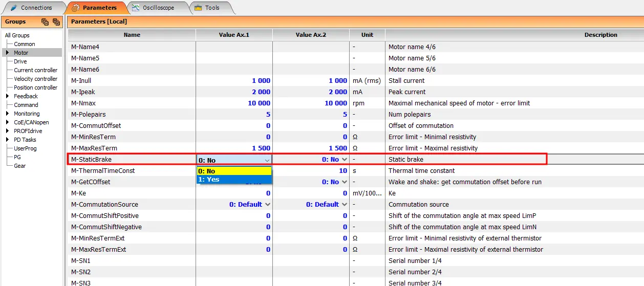
Task: Open M-StaticBrake dropdown for Axis 2
Action: (344, 160)
